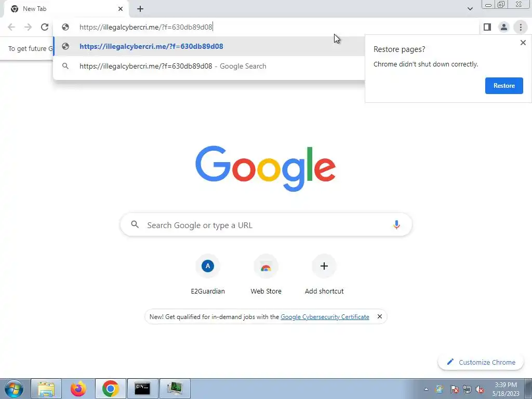Open the tab search chevron dropdown

click(x=470, y=9)
